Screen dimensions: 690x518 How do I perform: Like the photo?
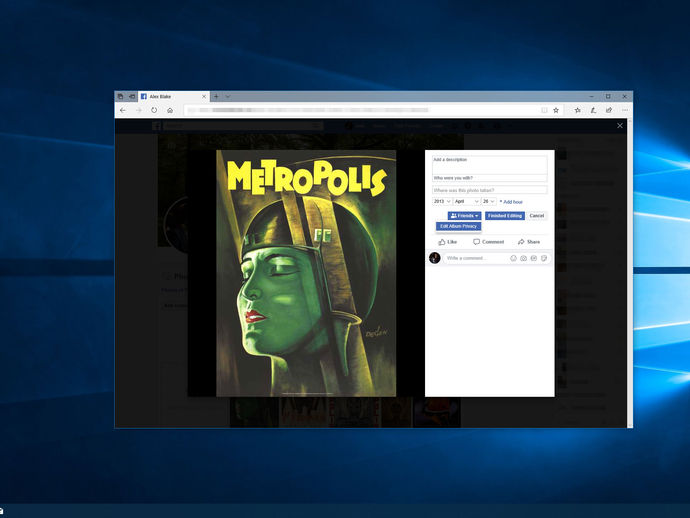tap(448, 242)
